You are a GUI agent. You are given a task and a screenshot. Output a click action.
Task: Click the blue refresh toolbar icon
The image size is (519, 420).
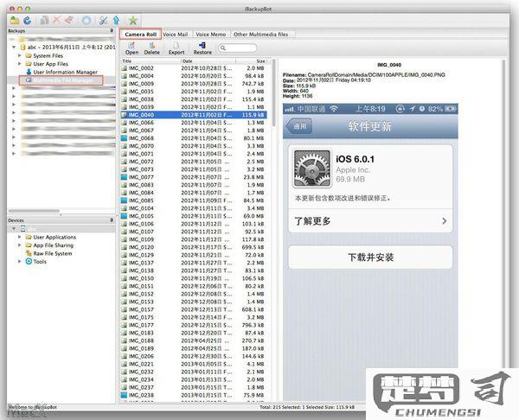(x=27, y=21)
